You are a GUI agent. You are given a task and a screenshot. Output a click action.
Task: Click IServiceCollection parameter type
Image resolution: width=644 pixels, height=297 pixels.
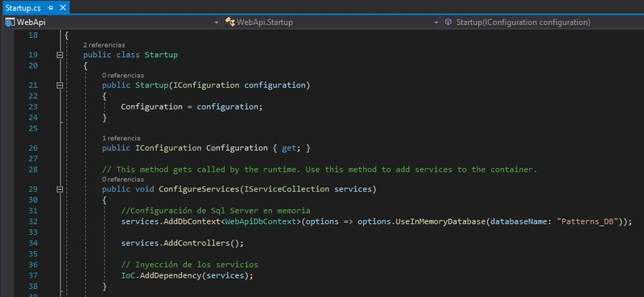[287, 189]
